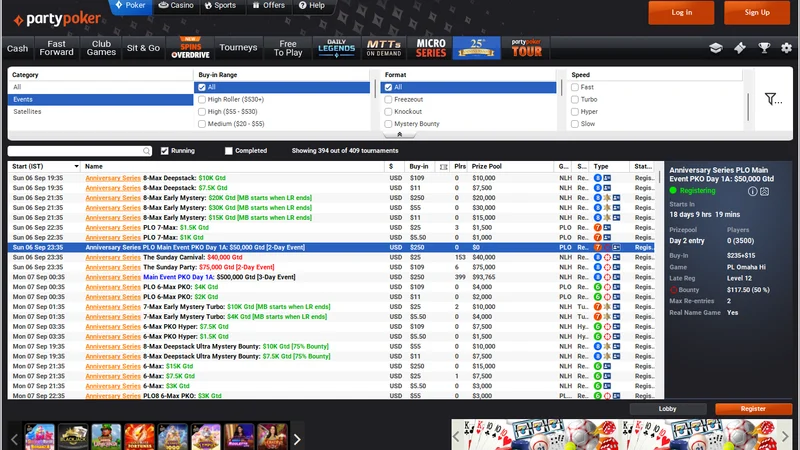The image size is (800, 450).
Task: Open the Help menu
Action: tap(312, 6)
